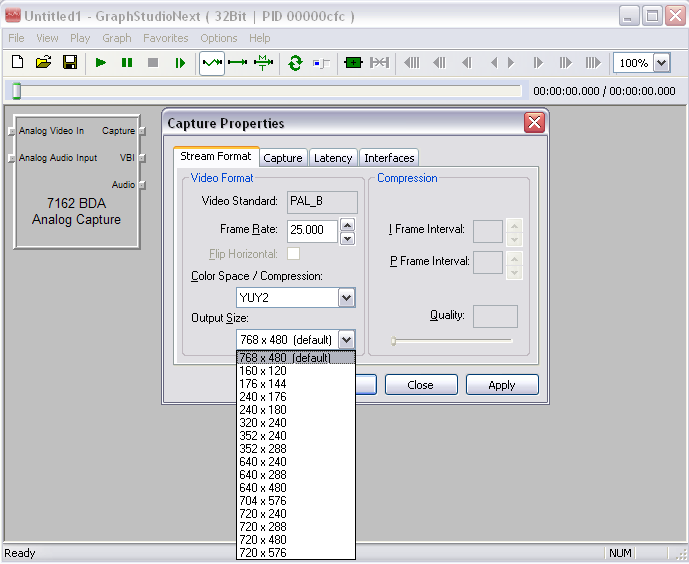Screen dimensions: 689x564
Task: Click the seek bar slider handle
Action: (x=17, y=91)
